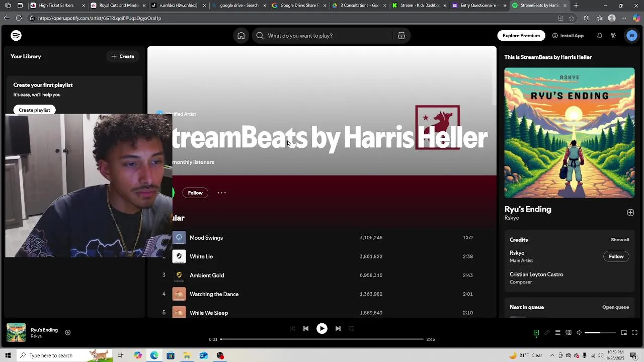The image size is (644, 362).
Task: Click the Play button in player bar
Action: tap(322, 328)
